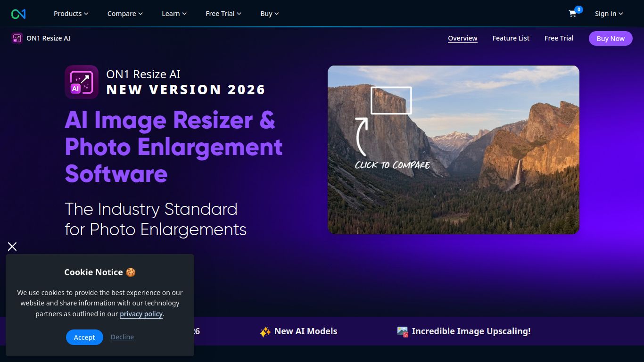Open the Products dropdown menu
This screenshot has width=644, height=362.
pos(71,14)
